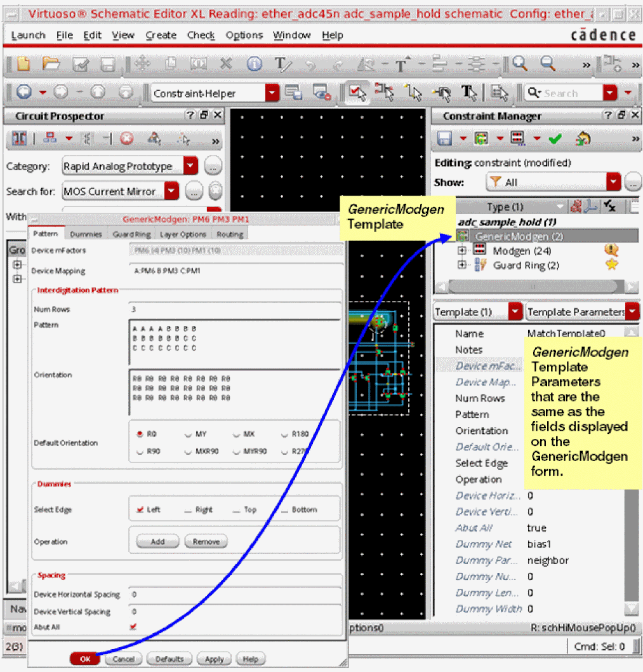This screenshot has height=672, width=643.
Task: Toggle the Top select edge checkbox
Action: point(236,510)
